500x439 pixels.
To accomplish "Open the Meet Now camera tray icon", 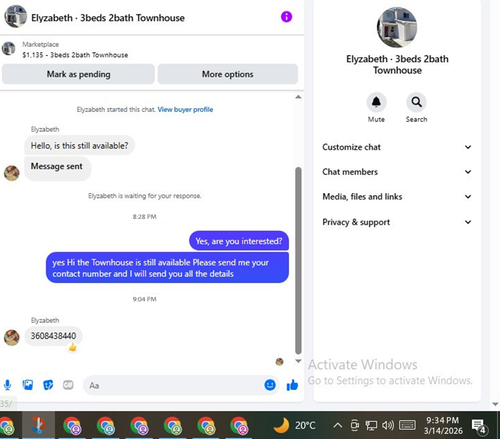I will point(355,425).
